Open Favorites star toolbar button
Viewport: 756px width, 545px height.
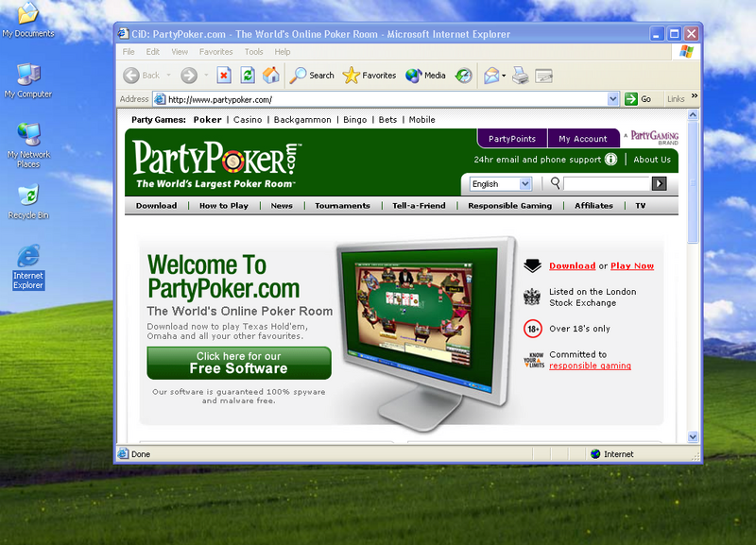point(369,76)
